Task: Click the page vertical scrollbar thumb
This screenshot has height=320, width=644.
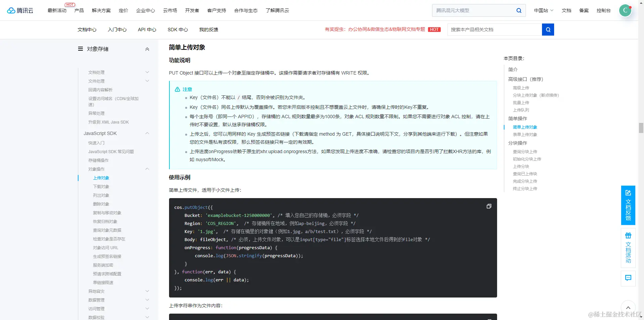Action: (641, 128)
